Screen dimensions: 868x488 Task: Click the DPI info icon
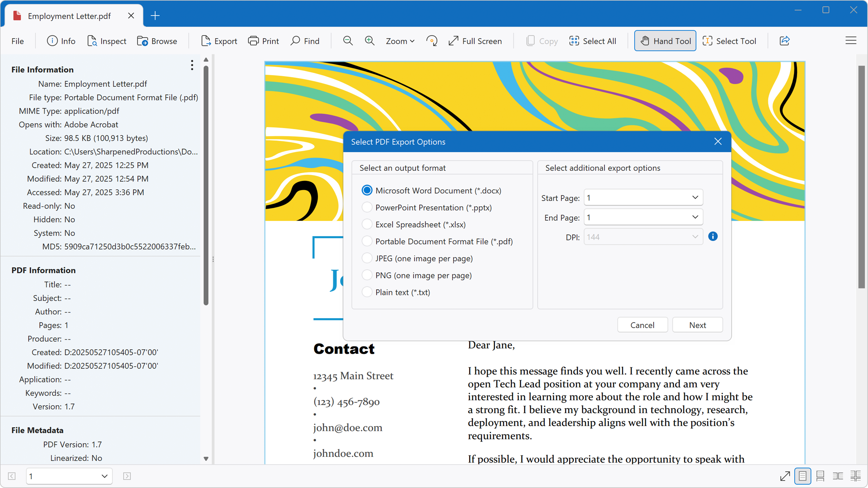(713, 236)
